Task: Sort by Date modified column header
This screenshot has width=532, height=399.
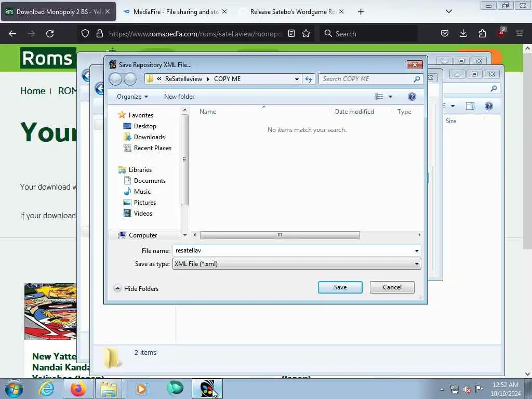Action: coord(354,111)
